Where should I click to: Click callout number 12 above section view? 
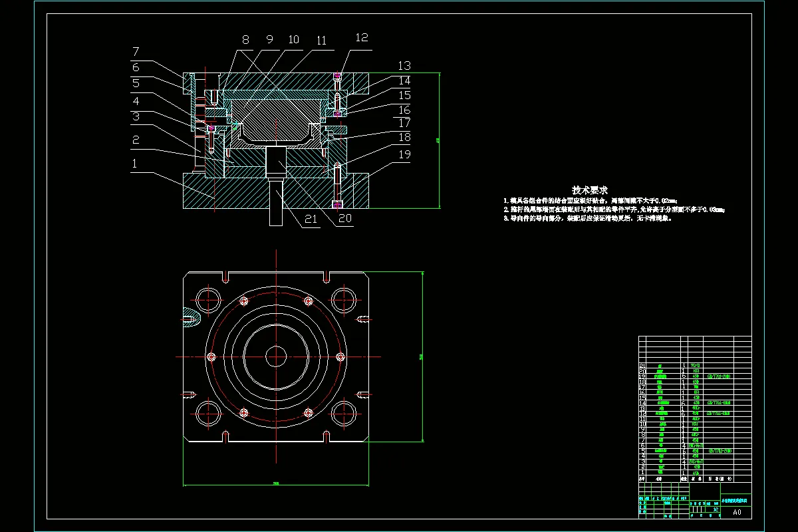tap(362, 38)
